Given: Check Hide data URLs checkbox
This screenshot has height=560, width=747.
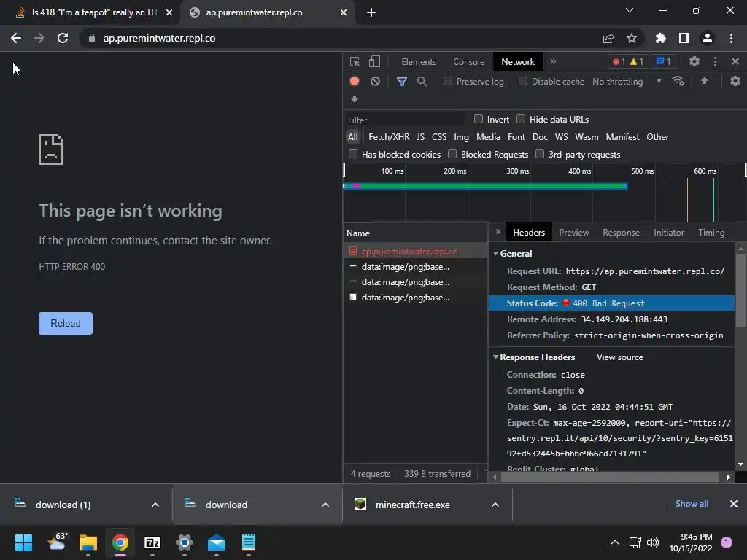Looking at the screenshot, I should click(x=521, y=119).
